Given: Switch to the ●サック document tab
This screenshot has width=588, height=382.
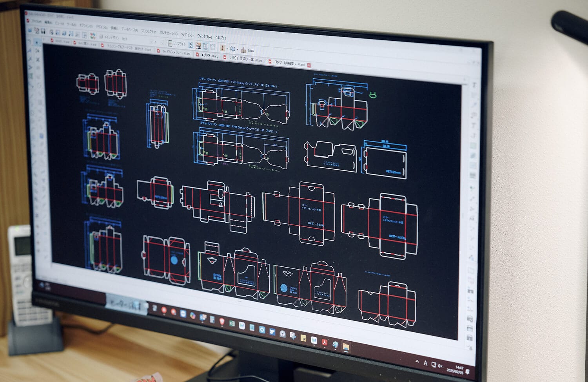Looking at the screenshot, I should click(x=209, y=56).
